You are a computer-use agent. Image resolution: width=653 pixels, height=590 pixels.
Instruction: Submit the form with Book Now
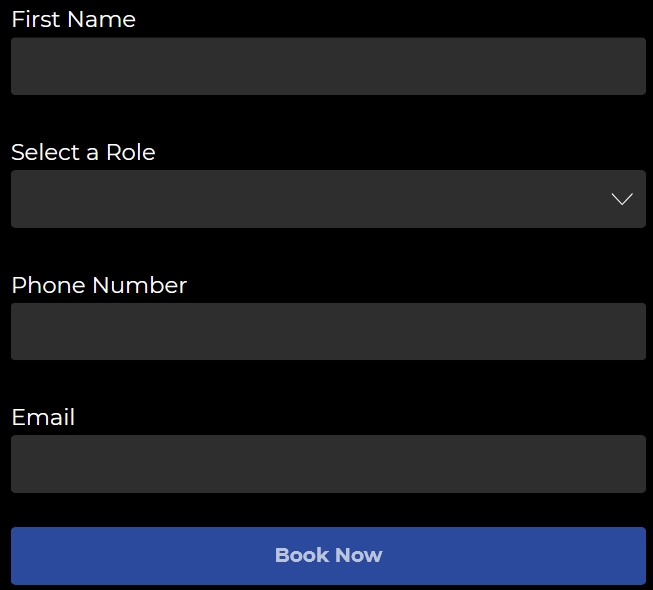pyautogui.click(x=328, y=555)
